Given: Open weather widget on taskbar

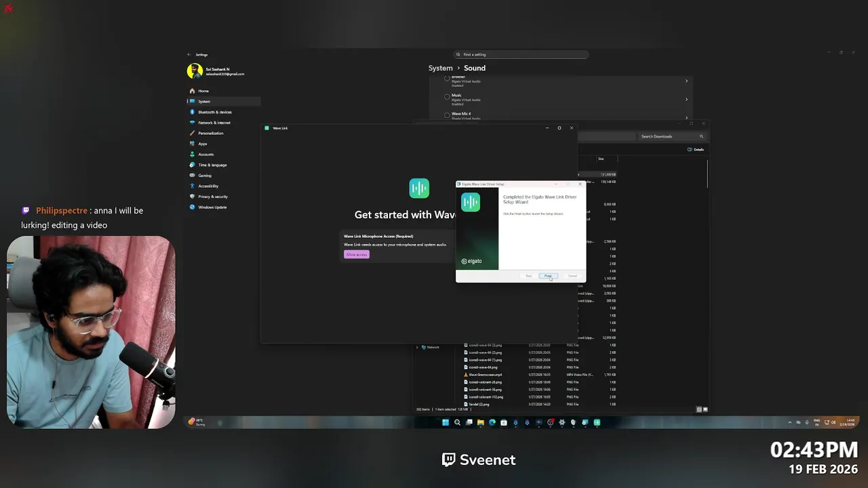Looking at the screenshot, I should pyautogui.click(x=197, y=422).
